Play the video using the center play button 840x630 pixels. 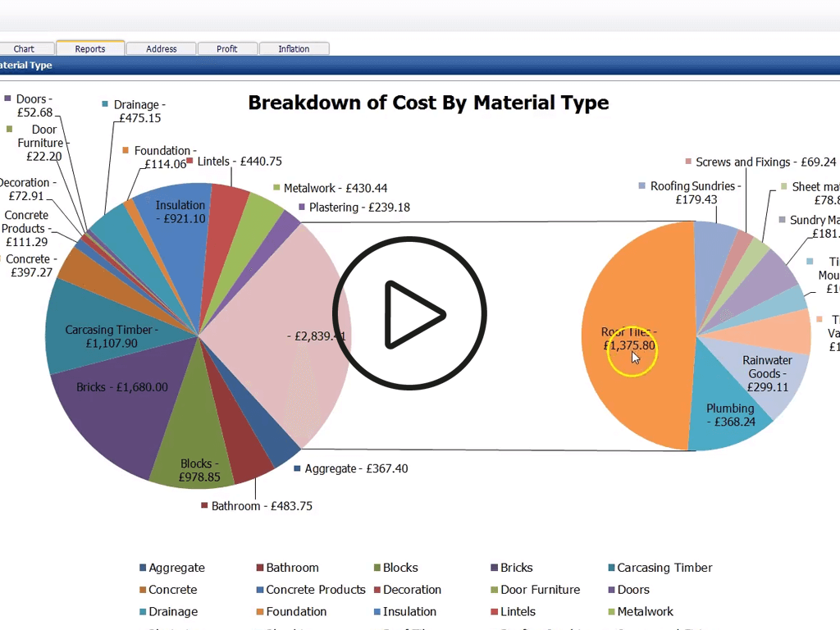tap(410, 313)
